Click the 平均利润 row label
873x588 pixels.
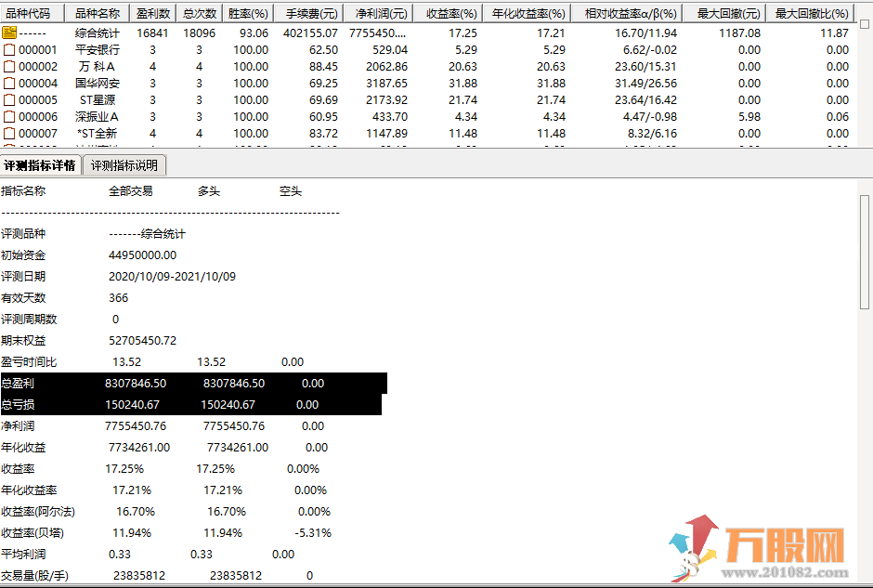(x=23, y=554)
